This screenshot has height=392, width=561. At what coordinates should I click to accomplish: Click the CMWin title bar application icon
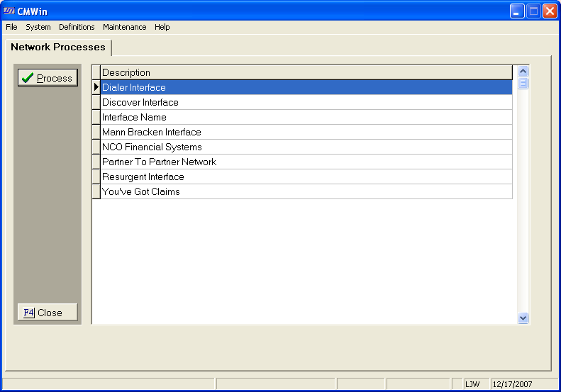point(9,11)
